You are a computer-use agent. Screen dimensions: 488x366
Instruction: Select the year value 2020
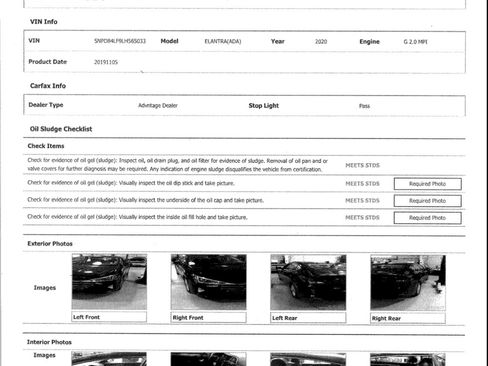click(x=321, y=42)
